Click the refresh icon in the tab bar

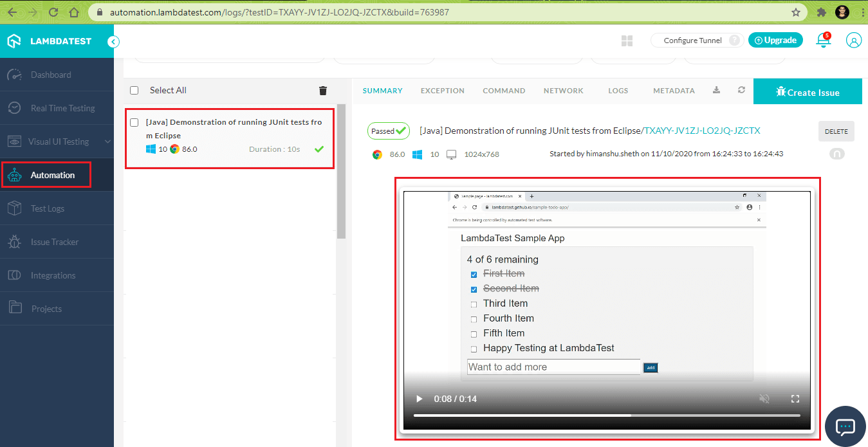(741, 91)
